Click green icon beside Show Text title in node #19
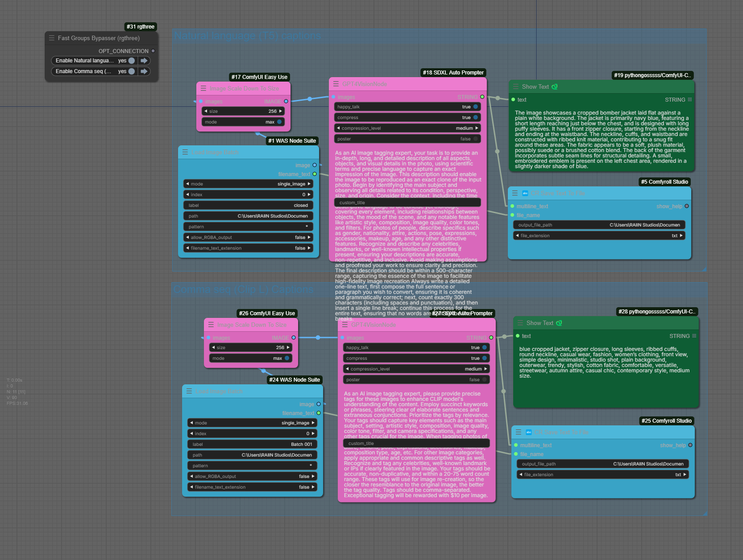 (x=555, y=87)
